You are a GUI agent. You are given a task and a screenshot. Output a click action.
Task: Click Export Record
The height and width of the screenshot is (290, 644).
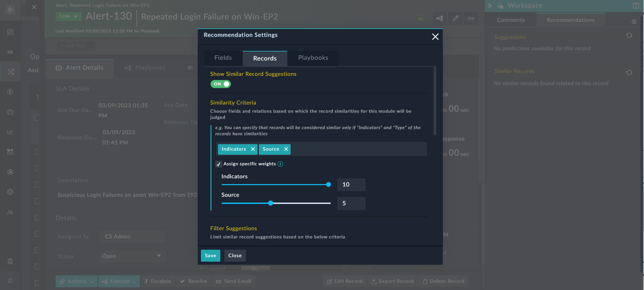[393, 281]
